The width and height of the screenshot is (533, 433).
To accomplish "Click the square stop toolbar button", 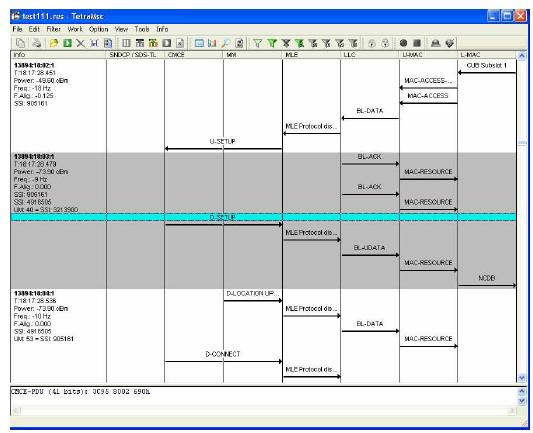I will (417, 43).
